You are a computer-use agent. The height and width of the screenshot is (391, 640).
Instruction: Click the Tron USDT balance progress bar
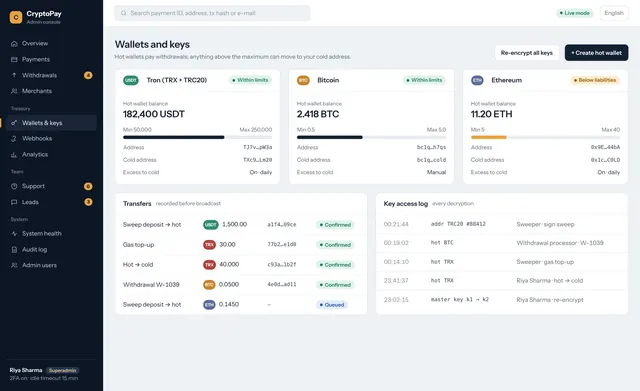(198, 137)
